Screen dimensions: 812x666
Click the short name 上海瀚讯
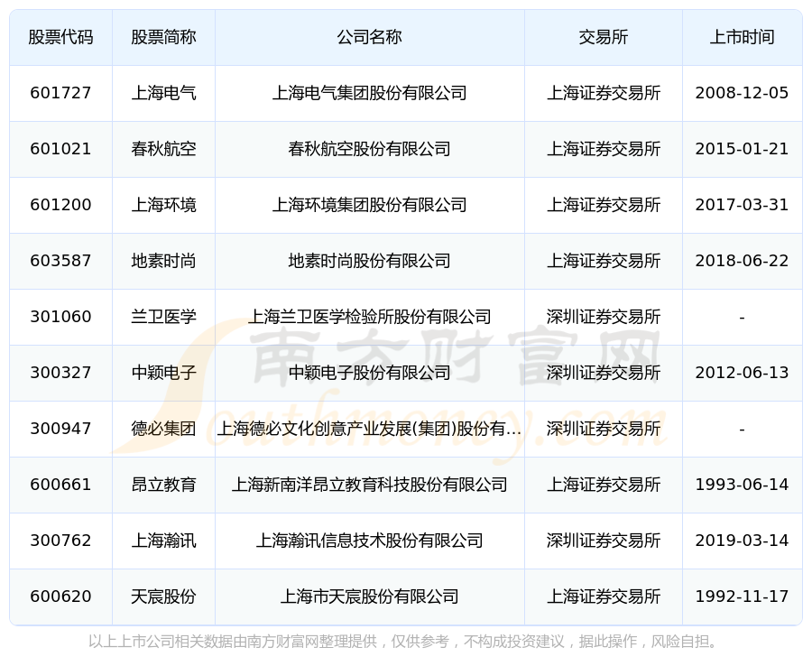(163, 541)
